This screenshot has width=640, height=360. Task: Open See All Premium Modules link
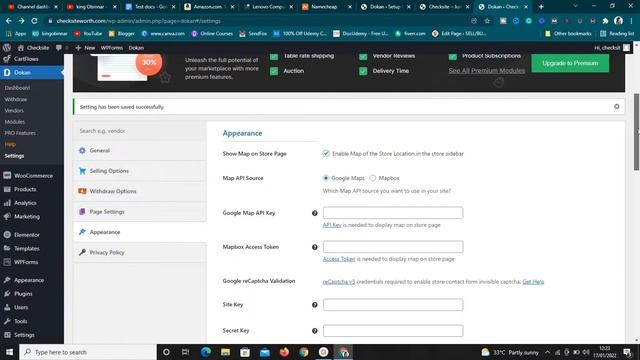(487, 71)
